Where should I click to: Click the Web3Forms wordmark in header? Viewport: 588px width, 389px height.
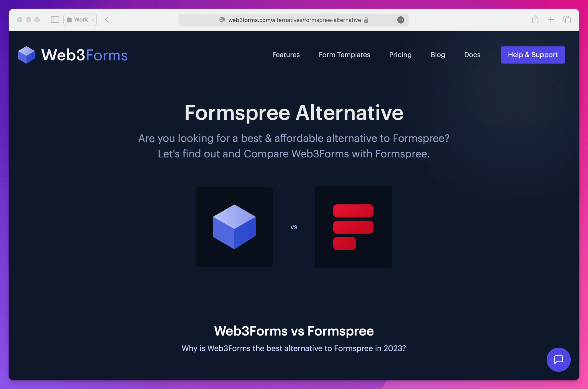pyautogui.click(x=85, y=55)
